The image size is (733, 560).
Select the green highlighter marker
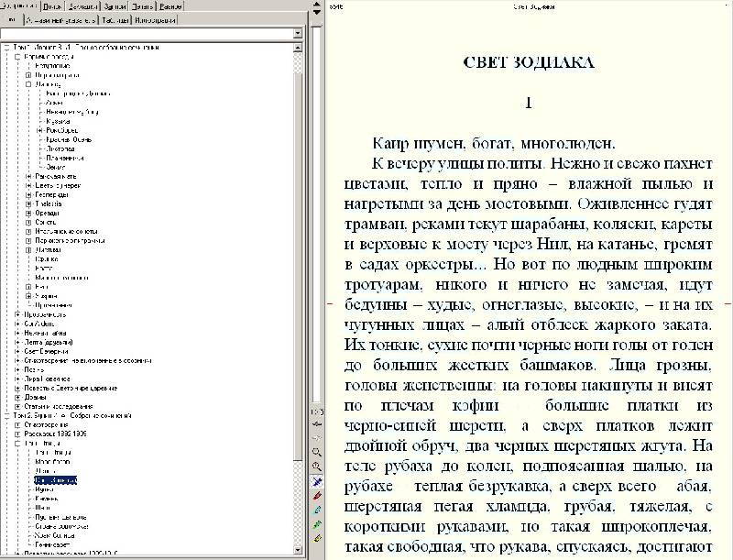pos(317,524)
